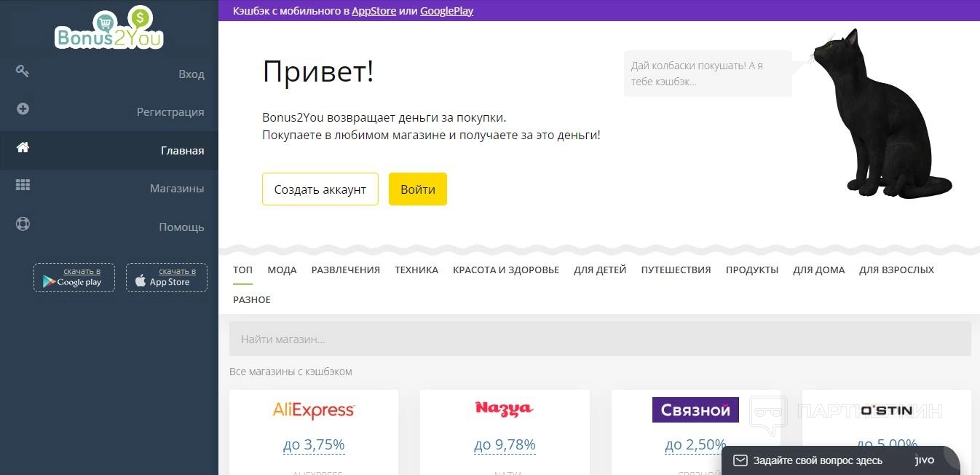Viewport: 980px width, 475px height.
Task: Click the home icon beside Главная
Action: click(23, 147)
